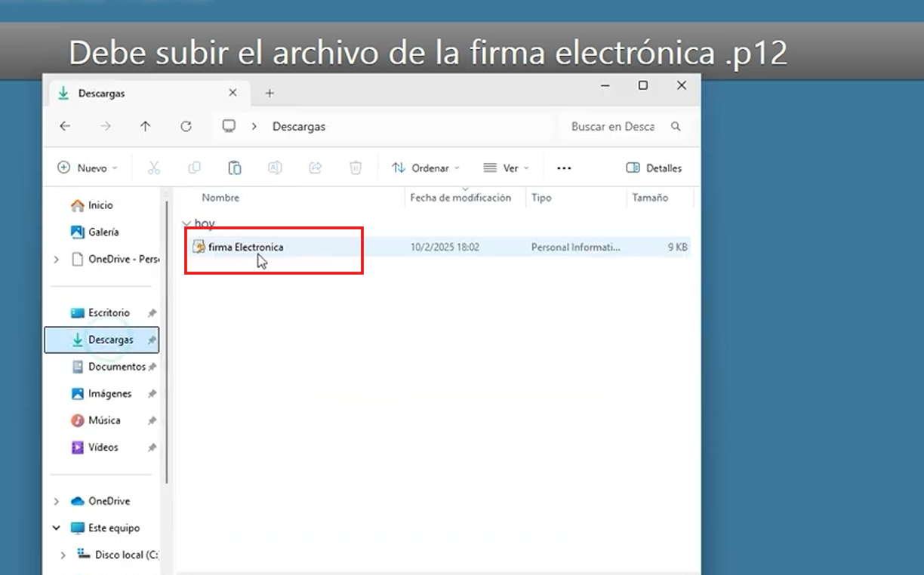The image size is (924, 575).
Task: Open the three-dots more options menu
Action: point(564,168)
